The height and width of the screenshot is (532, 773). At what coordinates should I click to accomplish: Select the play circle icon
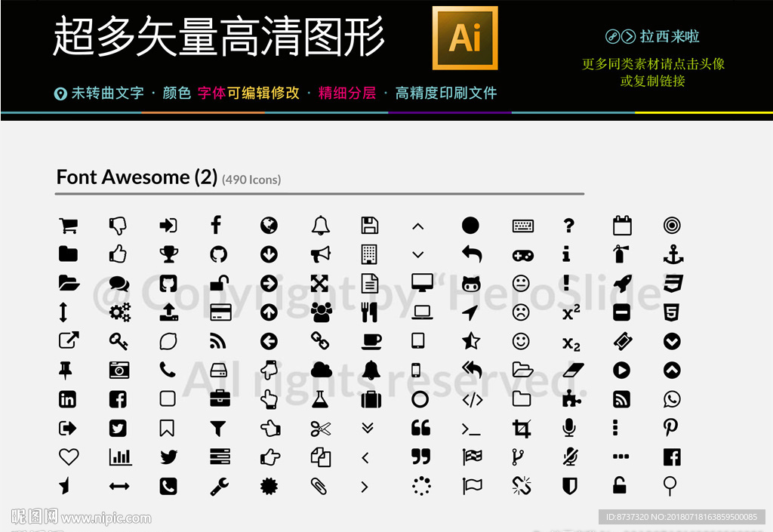click(x=622, y=370)
